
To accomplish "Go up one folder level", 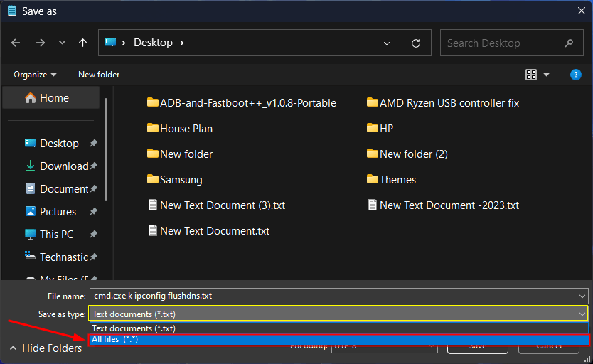I will 82,43.
